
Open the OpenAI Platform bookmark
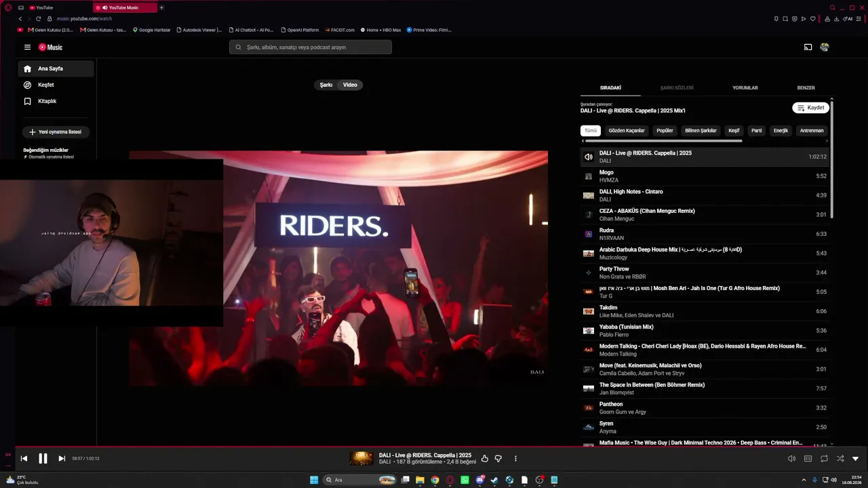coord(299,30)
